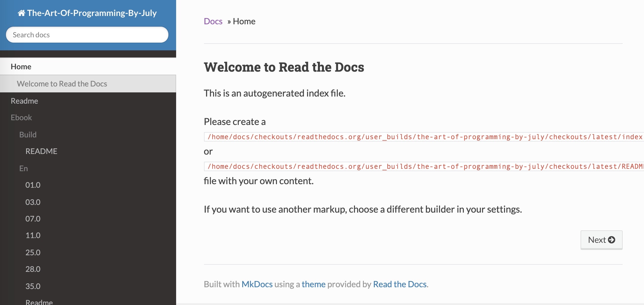Click the Search docs input field

pyautogui.click(x=87, y=35)
